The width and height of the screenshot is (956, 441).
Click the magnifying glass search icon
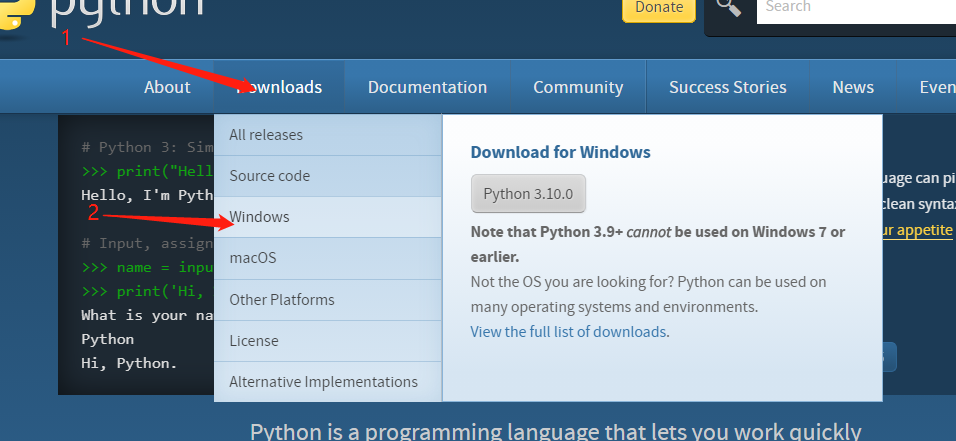pyautogui.click(x=729, y=9)
